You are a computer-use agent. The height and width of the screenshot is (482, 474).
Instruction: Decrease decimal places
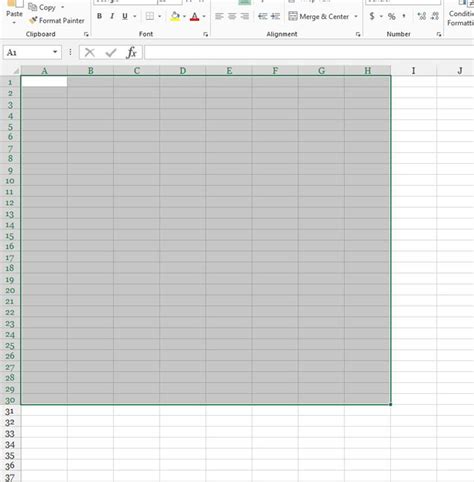(435, 16)
